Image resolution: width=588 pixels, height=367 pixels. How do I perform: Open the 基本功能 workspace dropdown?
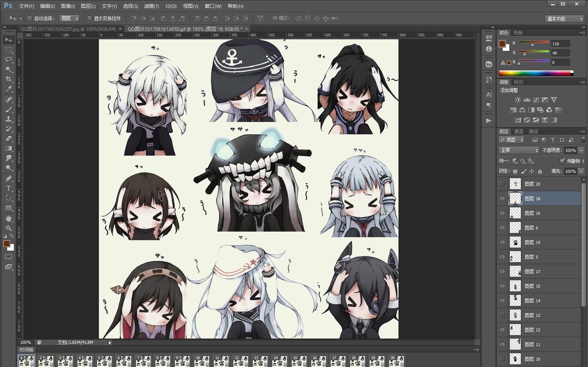tap(564, 19)
